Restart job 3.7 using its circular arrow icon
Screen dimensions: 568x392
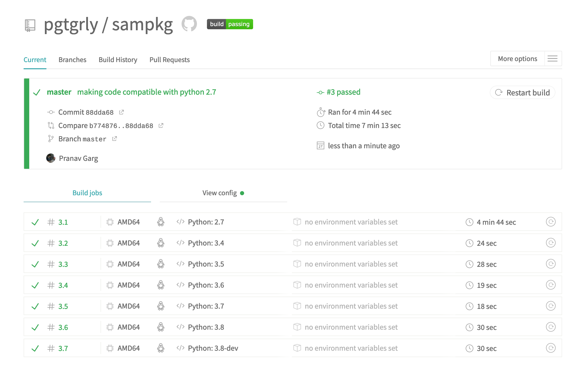point(551,348)
